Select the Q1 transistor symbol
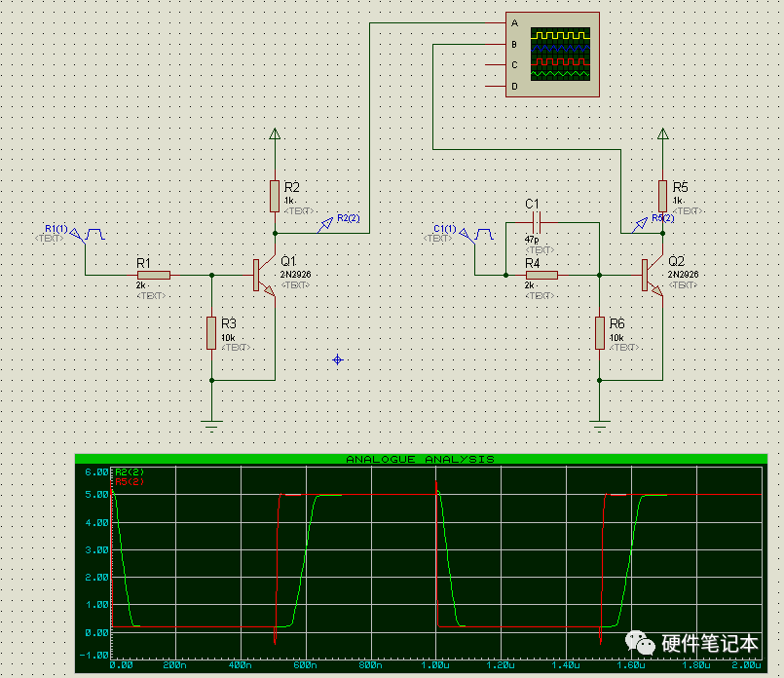The height and width of the screenshot is (678, 784). pos(264,276)
